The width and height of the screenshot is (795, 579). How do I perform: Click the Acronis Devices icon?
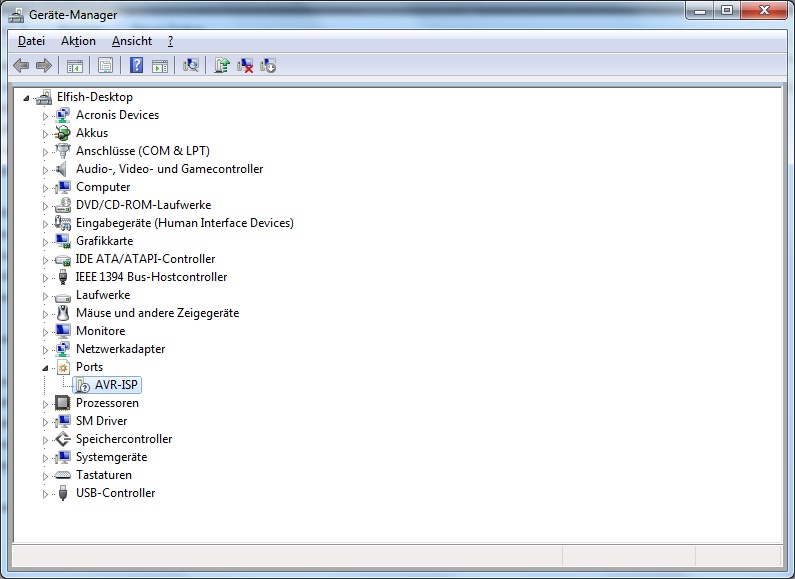click(62, 115)
